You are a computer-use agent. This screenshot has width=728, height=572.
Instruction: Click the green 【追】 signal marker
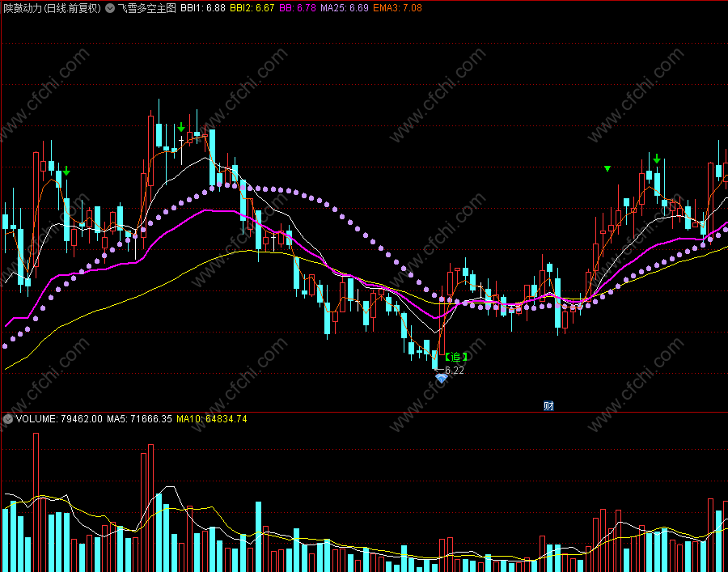pyautogui.click(x=456, y=357)
